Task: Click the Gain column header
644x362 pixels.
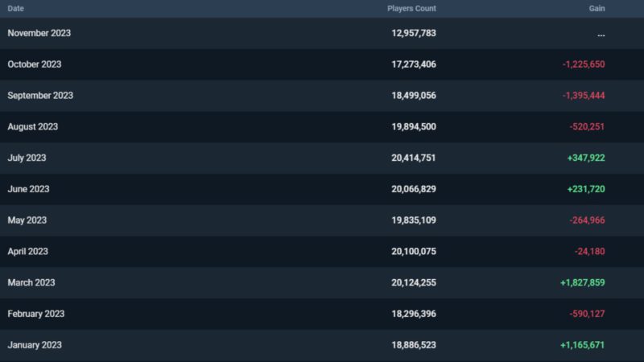Action: click(x=597, y=8)
